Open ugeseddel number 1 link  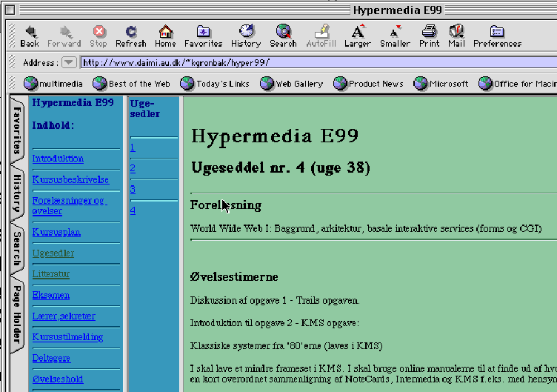pyautogui.click(x=133, y=147)
